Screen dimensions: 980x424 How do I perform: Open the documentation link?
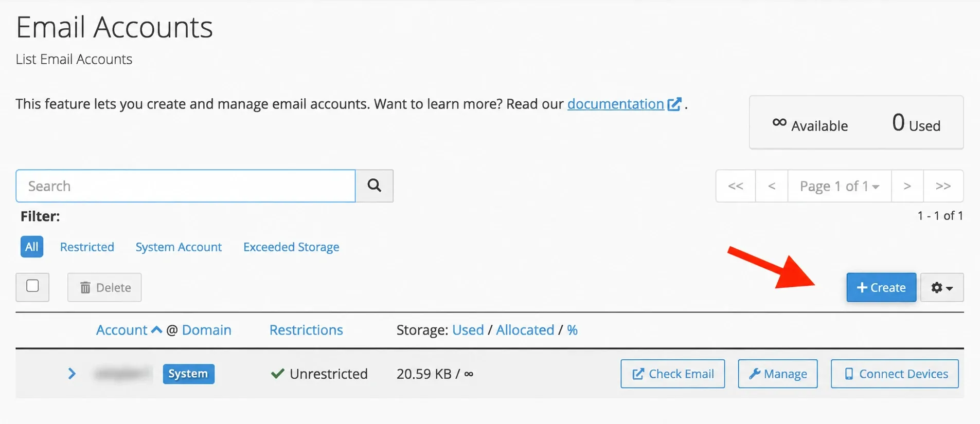[x=615, y=104]
